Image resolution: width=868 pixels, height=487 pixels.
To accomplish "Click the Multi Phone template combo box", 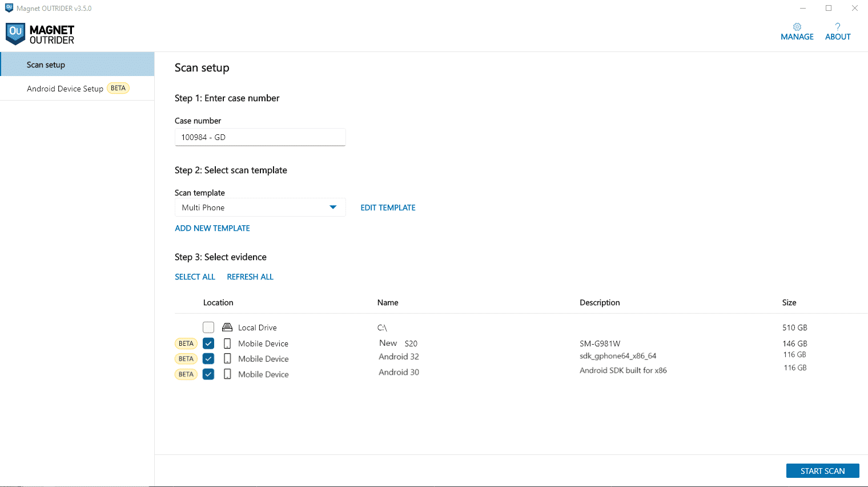I will pyautogui.click(x=260, y=207).
